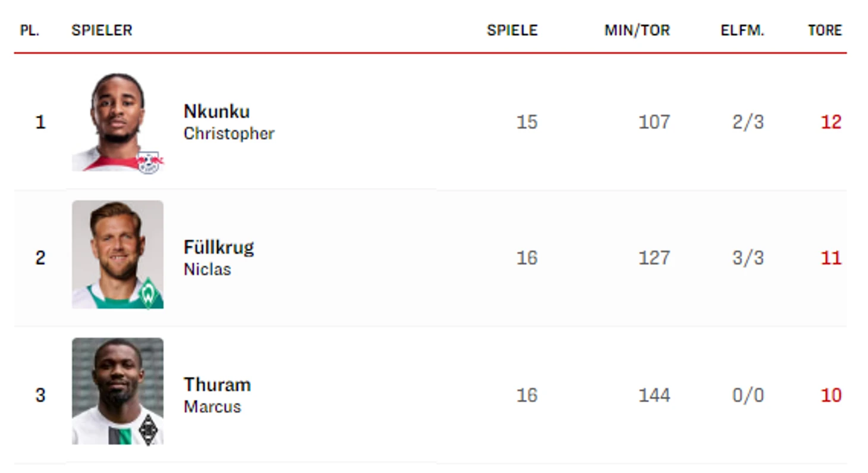The width and height of the screenshot is (868, 473).
Task: Open the Nkunku player name link
Action: (216, 111)
